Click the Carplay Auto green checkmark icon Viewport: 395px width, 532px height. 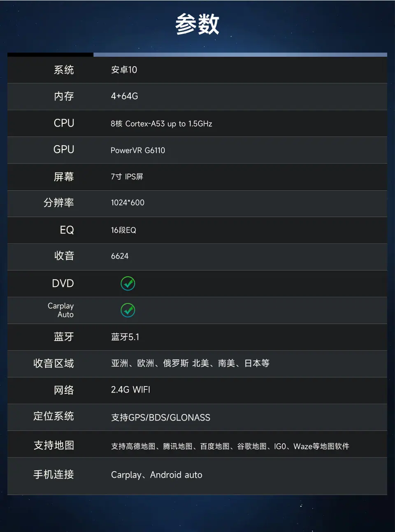click(x=128, y=310)
